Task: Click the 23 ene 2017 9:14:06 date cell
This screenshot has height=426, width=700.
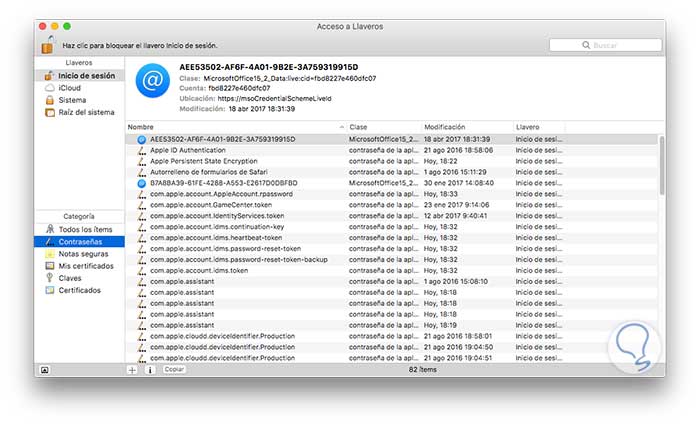Action: [x=456, y=205]
